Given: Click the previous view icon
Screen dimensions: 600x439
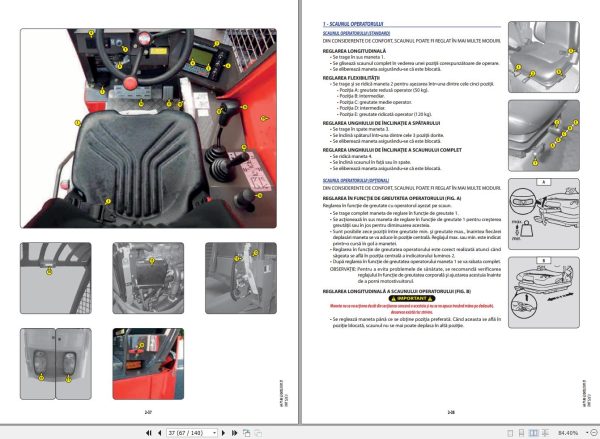Looking at the screenshot, I should click(246, 433).
